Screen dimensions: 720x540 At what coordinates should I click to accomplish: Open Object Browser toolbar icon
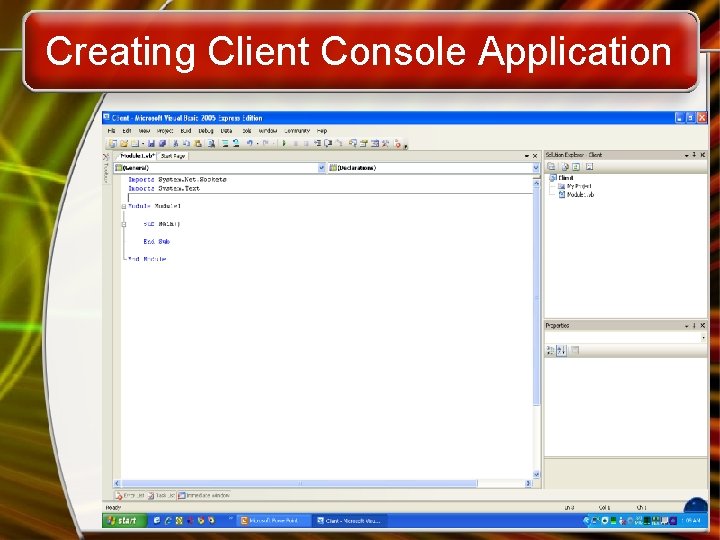(x=374, y=144)
